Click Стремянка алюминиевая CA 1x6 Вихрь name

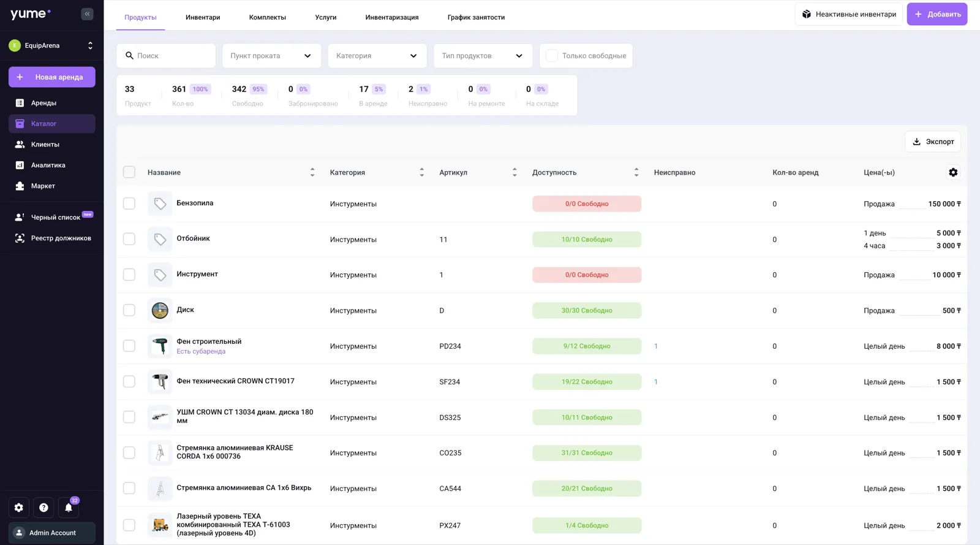[x=244, y=488]
